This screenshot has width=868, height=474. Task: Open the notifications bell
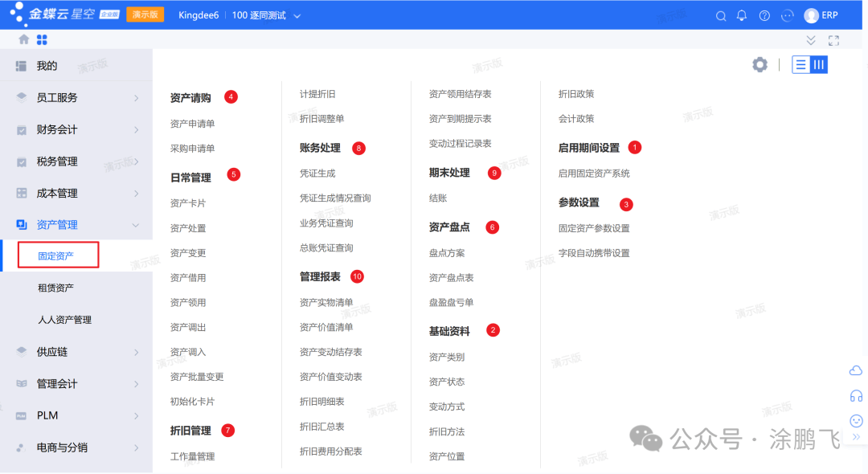click(742, 16)
